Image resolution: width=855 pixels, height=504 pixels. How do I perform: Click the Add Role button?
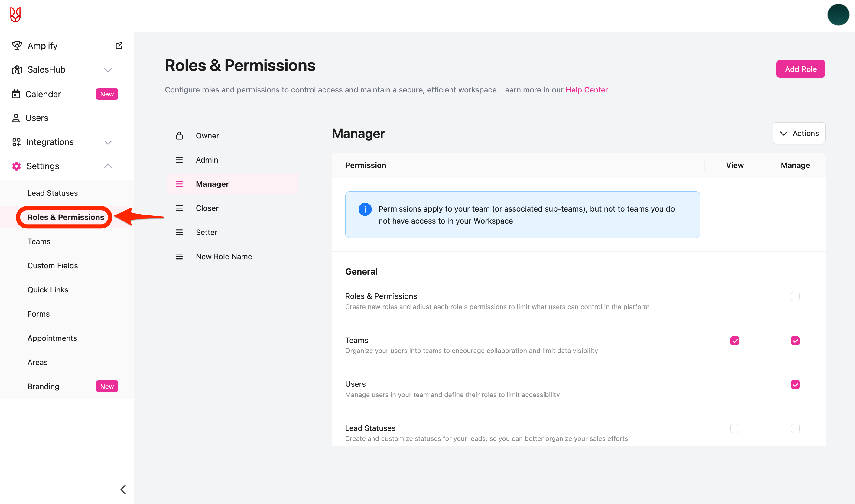[800, 69]
